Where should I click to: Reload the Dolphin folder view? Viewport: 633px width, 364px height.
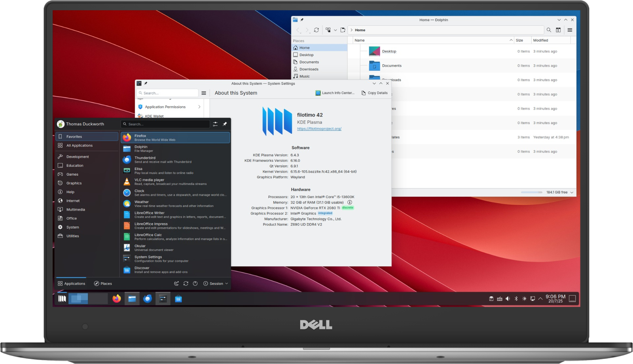[x=316, y=30]
